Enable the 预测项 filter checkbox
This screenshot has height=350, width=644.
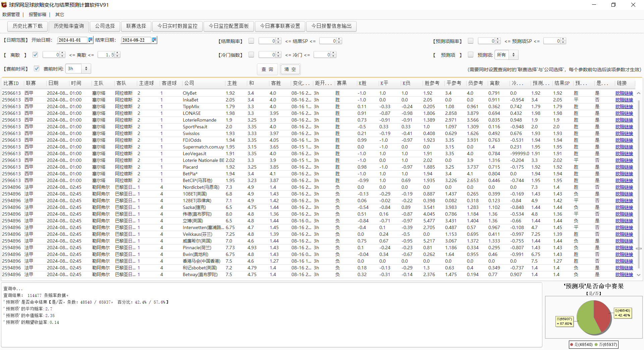point(471,55)
